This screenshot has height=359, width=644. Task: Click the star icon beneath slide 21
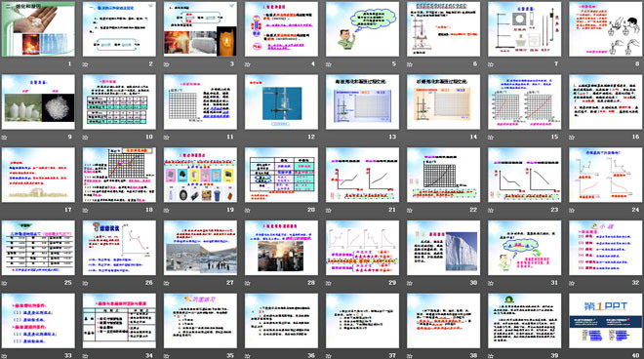329,210
